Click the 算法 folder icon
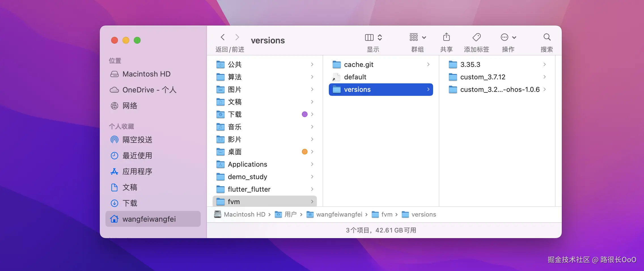The image size is (644, 271). coord(221,77)
